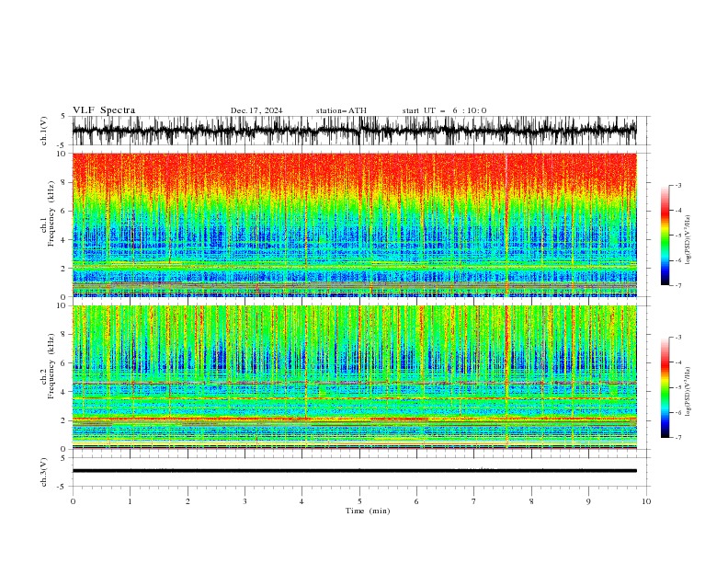Click the time axis tick label "7"

coord(474,501)
